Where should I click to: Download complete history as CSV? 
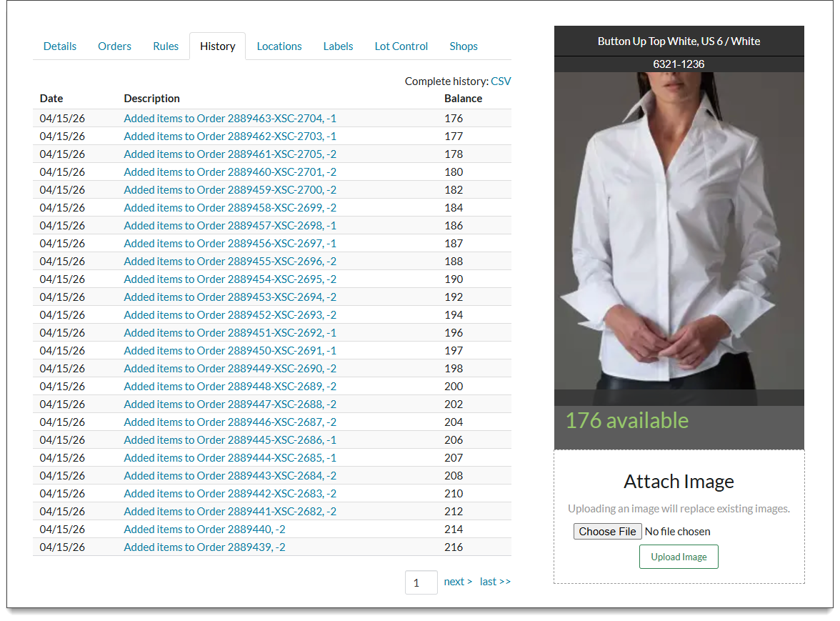point(501,81)
